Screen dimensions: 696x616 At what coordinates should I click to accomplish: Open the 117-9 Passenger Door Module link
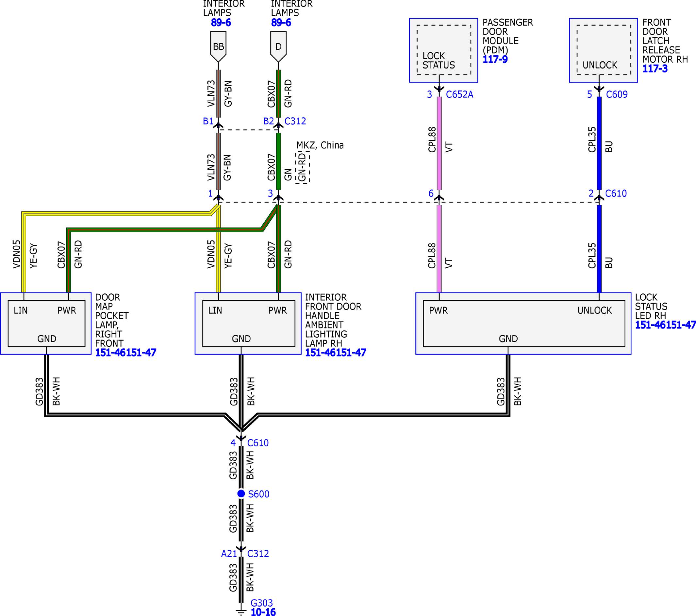[495, 59]
